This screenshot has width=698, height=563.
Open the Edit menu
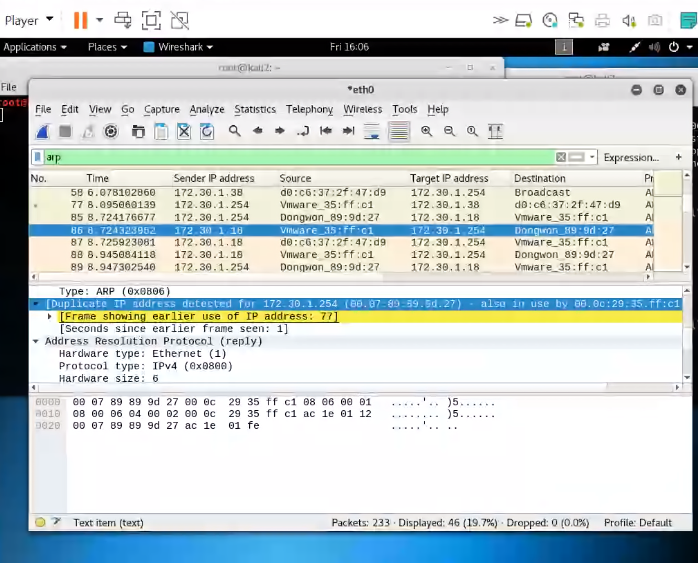70,109
